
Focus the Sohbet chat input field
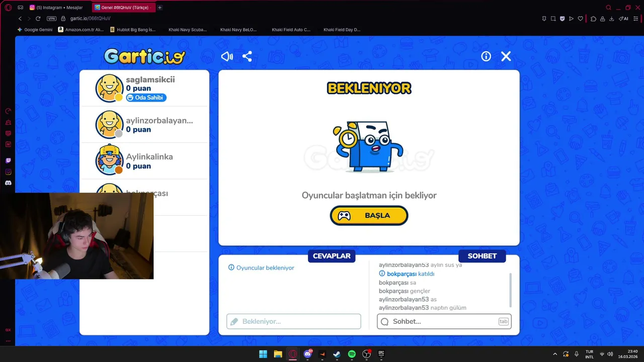click(x=444, y=321)
